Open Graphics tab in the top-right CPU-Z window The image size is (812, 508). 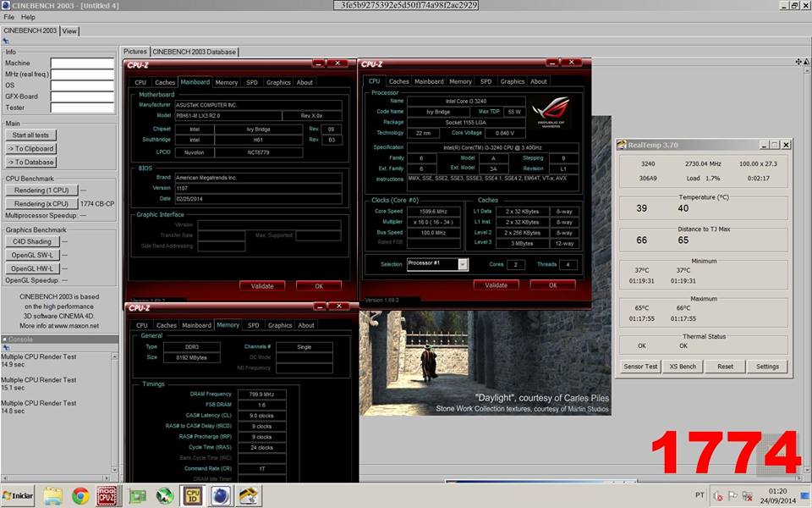[513, 81]
